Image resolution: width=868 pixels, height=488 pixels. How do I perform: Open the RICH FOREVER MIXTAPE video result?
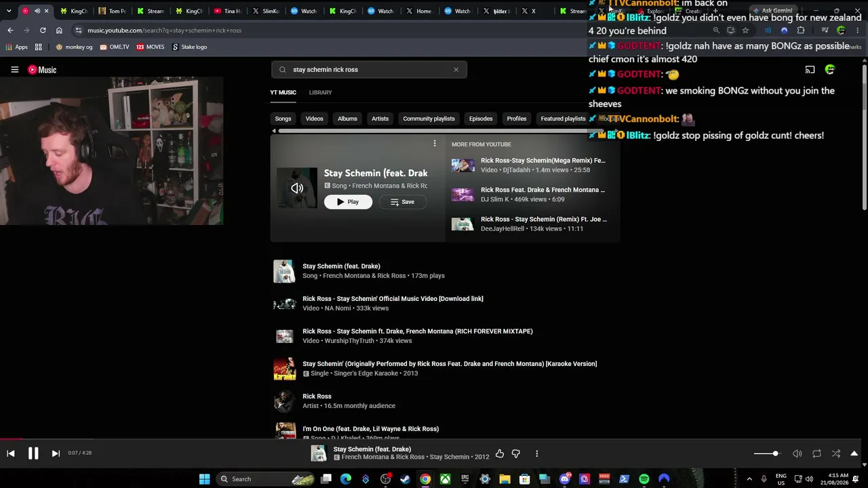point(417,331)
